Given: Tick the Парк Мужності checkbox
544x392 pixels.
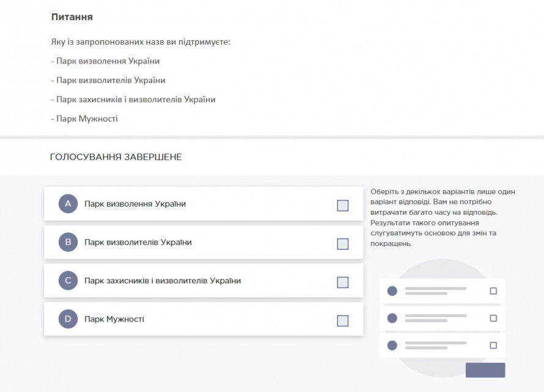Looking at the screenshot, I should (342, 321).
